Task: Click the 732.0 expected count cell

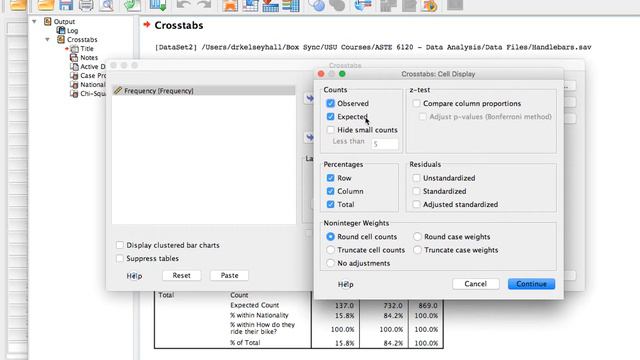Action: tap(393, 305)
